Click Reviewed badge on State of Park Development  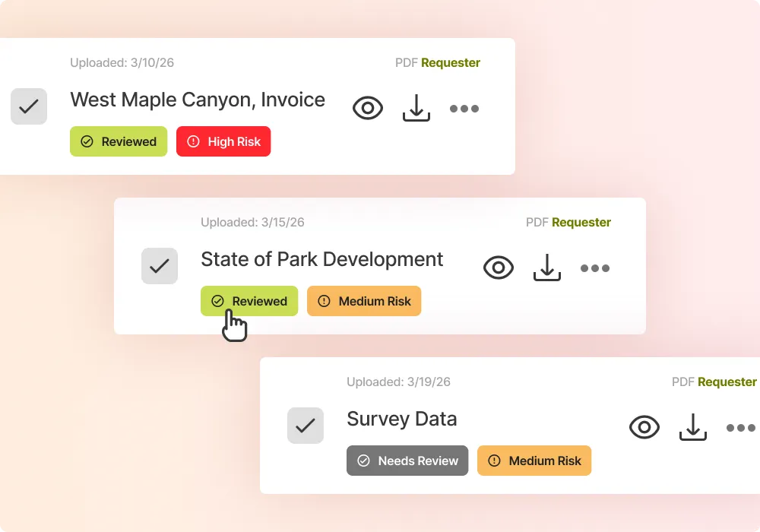click(249, 301)
